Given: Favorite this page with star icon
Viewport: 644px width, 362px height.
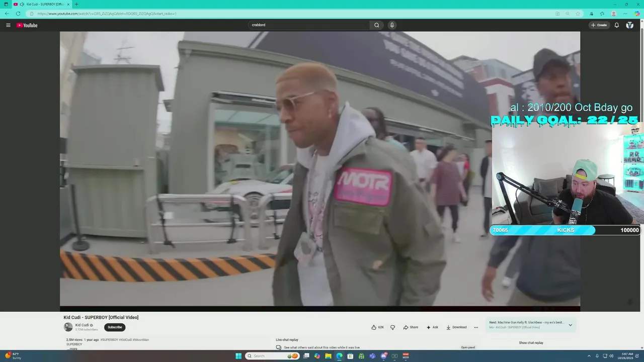Looking at the screenshot, I should click(x=578, y=14).
